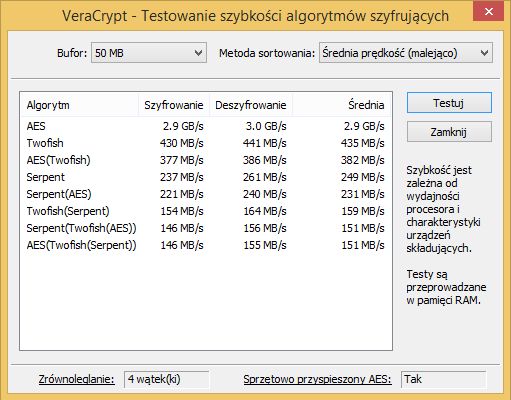Click the 155 MB/s decryption value
This screenshot has width=511, height=400.
265,245
